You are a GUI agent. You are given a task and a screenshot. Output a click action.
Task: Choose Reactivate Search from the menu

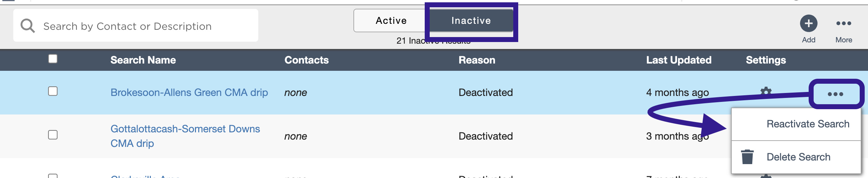[808, 124]
